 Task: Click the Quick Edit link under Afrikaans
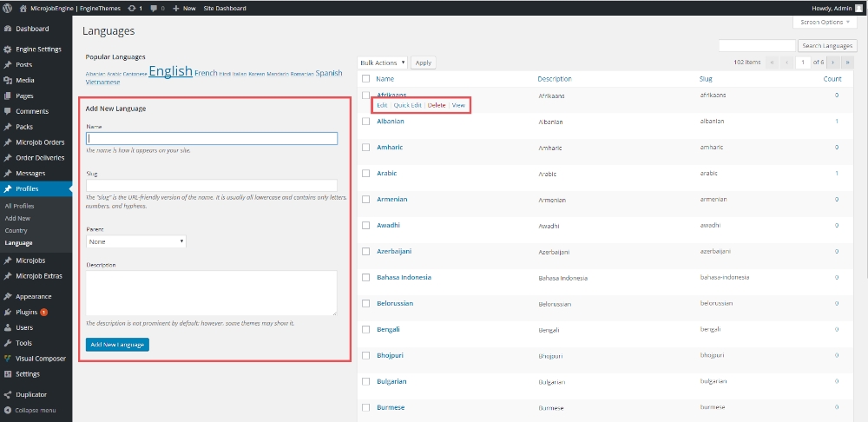pos(407,105)
